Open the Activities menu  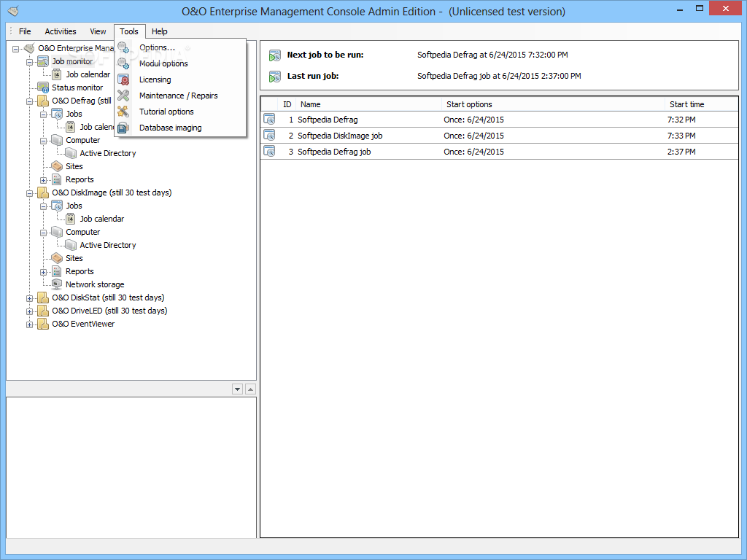point(61,31)
